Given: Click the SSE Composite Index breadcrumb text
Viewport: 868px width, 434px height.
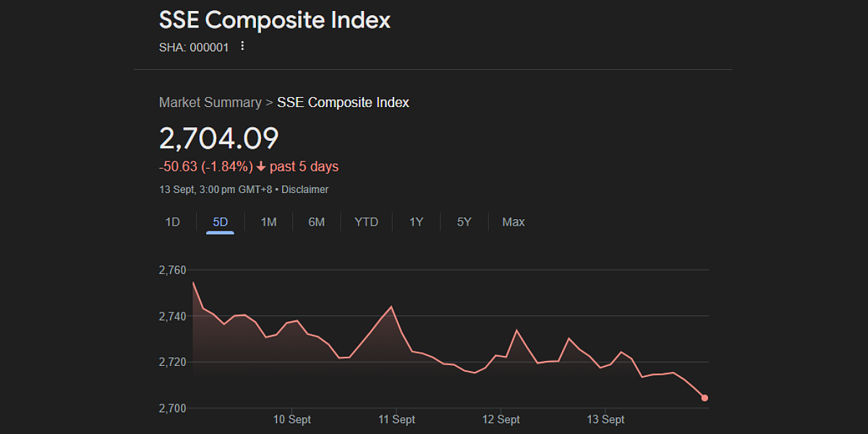Looking at the screenshot, I should click(x=343, y=103).
